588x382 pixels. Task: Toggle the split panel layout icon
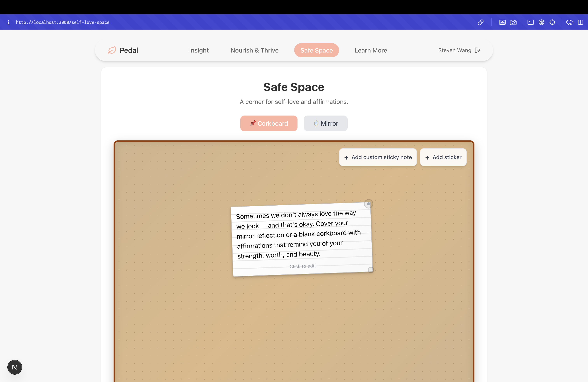(580, 22)
